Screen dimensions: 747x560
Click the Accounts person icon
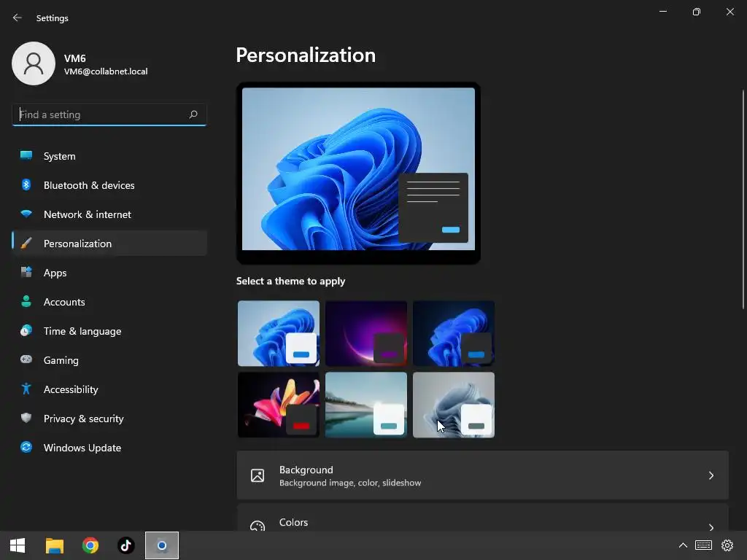tap(26, 301)
